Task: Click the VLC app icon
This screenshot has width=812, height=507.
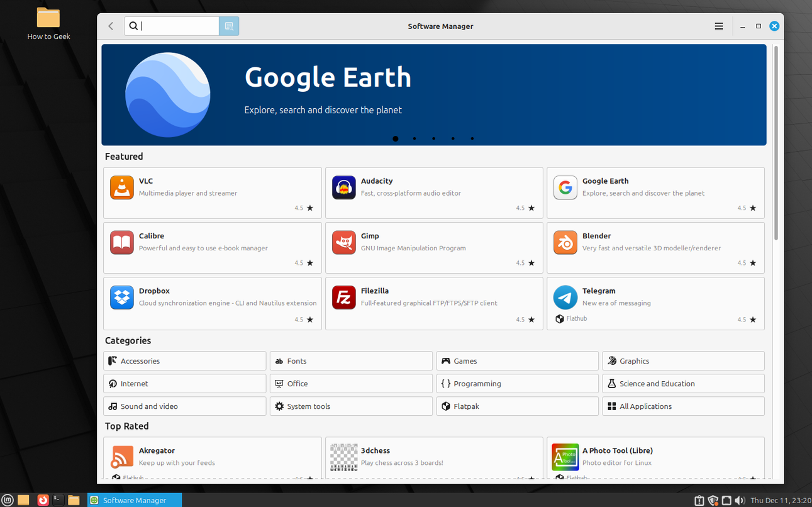Action: (122, 187)
